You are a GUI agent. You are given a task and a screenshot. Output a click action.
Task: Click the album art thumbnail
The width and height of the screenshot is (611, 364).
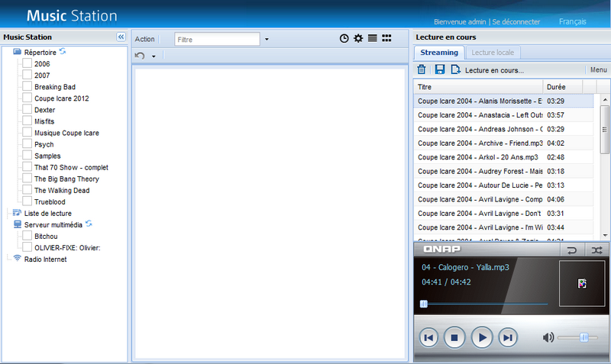582,283
